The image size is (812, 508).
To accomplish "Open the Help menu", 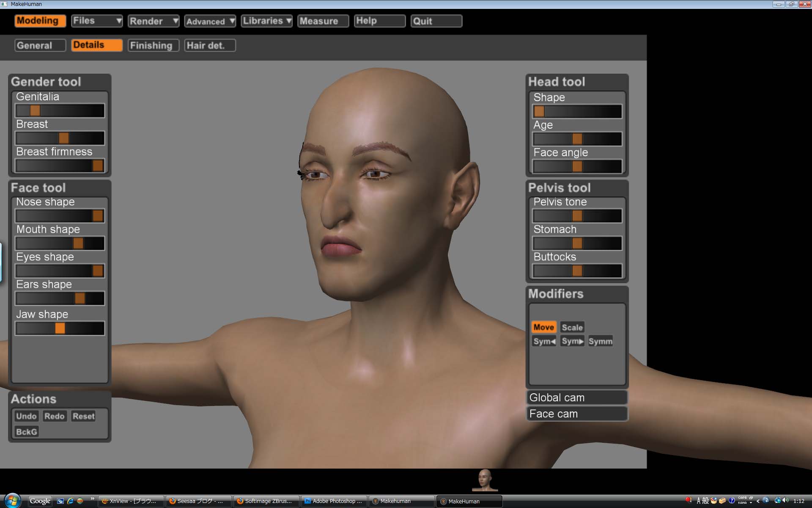I will pos(379,21).
